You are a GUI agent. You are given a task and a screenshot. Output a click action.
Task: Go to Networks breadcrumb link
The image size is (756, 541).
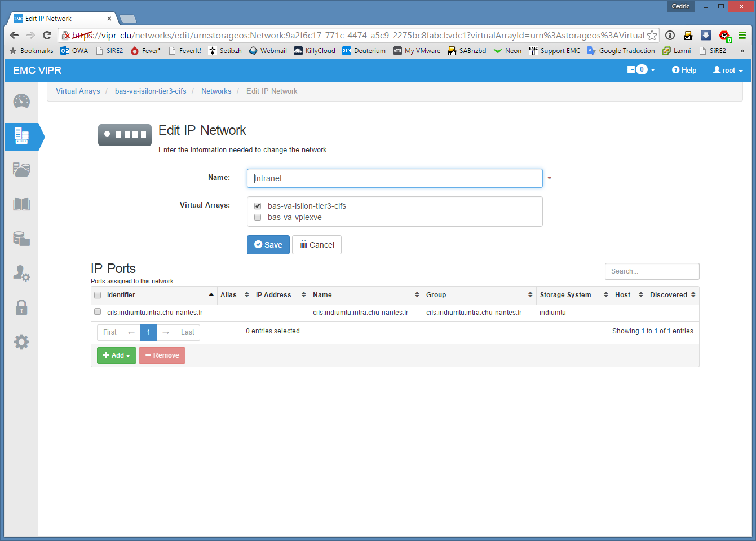pos(216,91)
